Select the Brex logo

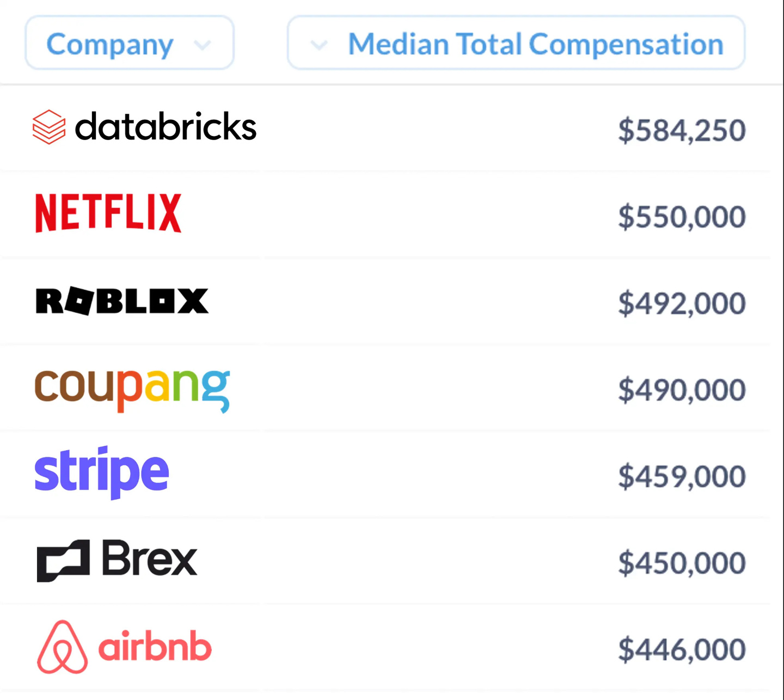(117, 560)
